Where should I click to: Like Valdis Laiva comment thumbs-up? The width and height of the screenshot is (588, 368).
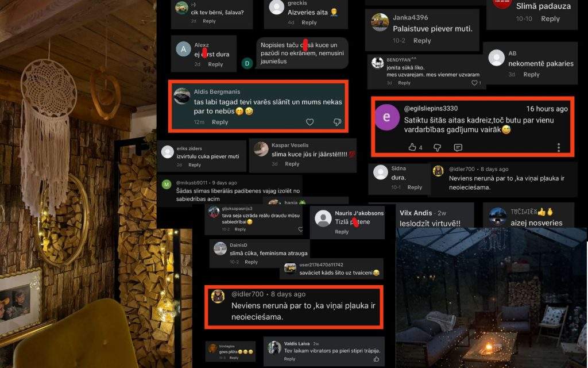[x=376, y=359]
